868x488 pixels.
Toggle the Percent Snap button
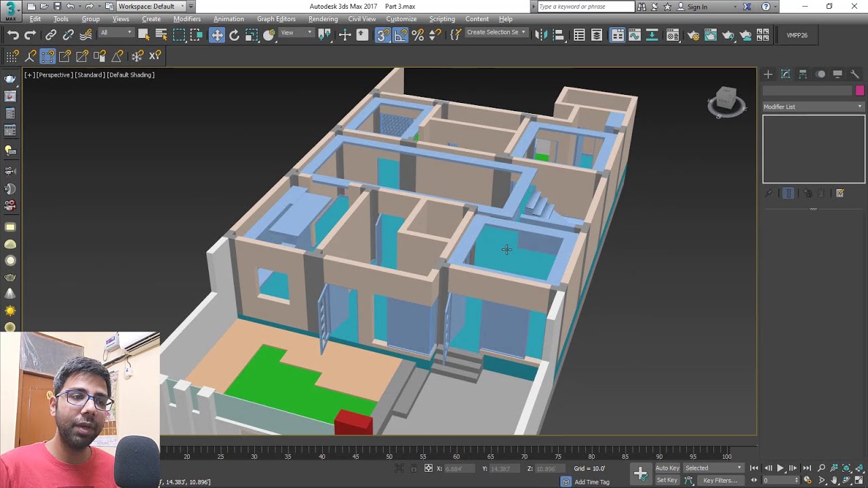[418, 35]
